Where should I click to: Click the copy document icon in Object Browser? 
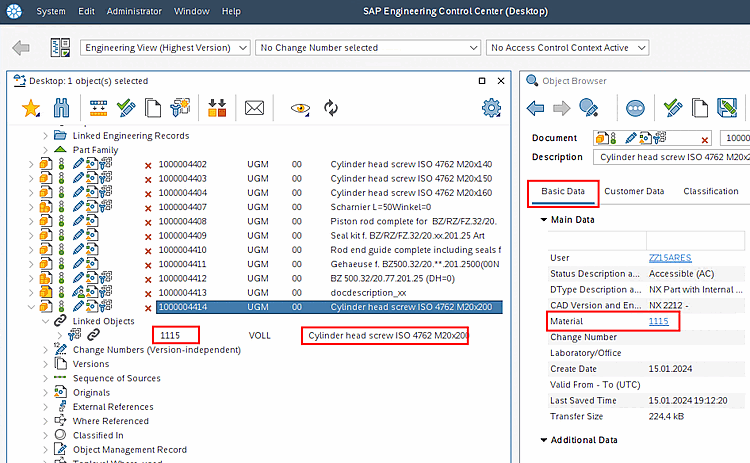pyautogui.click(x=700, y=108)
